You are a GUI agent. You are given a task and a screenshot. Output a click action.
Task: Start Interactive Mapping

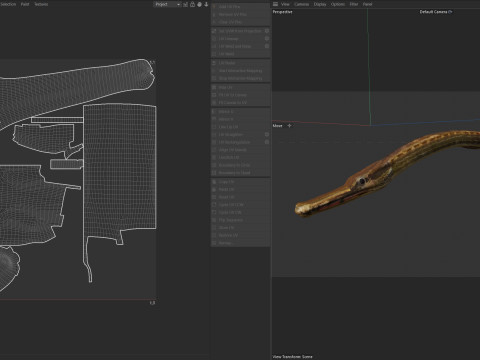tap(240, 71)
